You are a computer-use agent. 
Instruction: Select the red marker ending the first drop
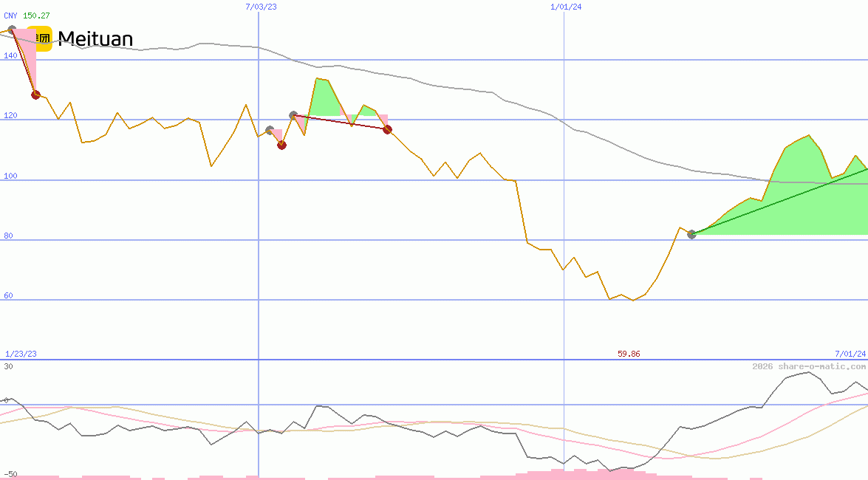click(x=35, y=95)
